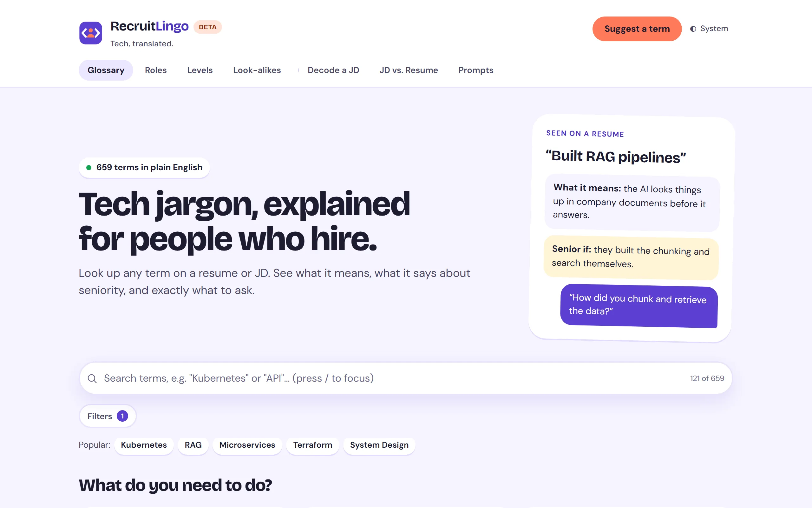This screenshot has height=508, width=812.
Task: Switch to the Roles tab
Action: [156, 70]
